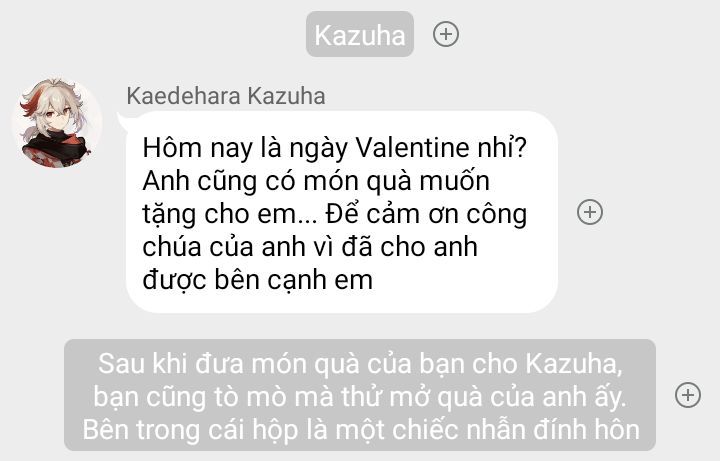This screenshot has height=461, width=720.
Task: Click the narration line starting "Bên trong cái hộp"
Action: point(361,430)
